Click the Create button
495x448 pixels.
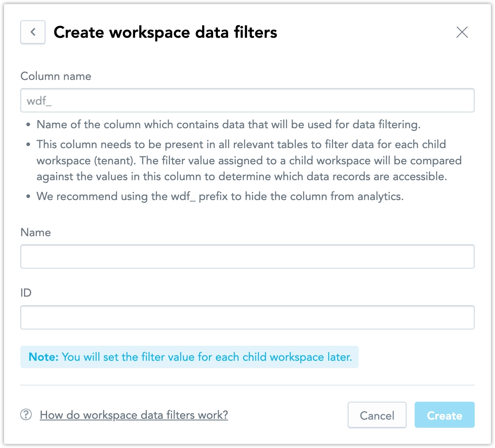coord(444,415)
